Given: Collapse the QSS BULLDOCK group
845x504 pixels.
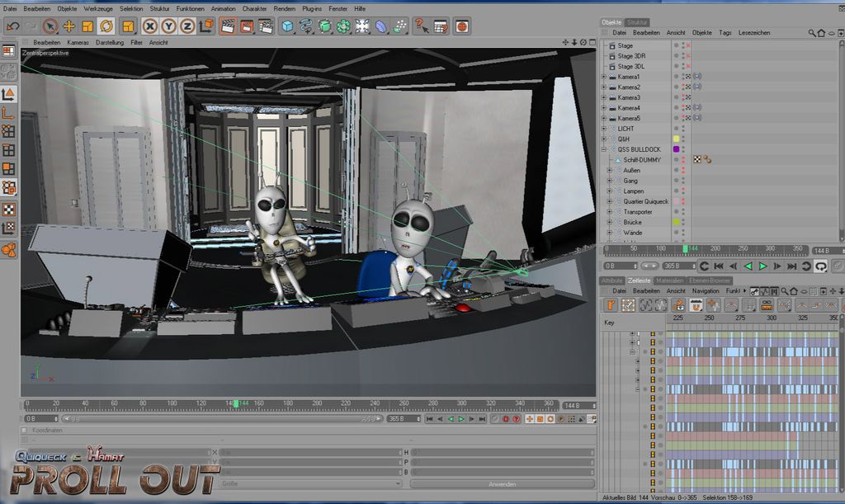Looking at the screenshot, I should click(x=604, y=149).
